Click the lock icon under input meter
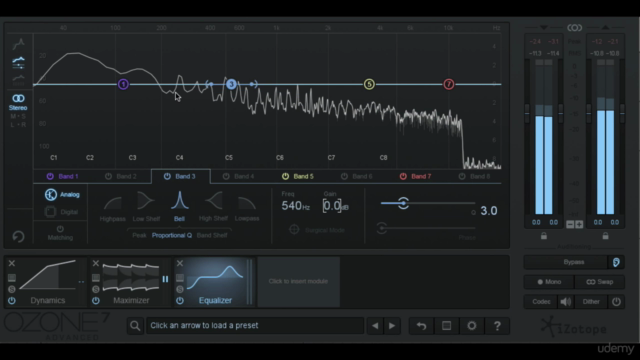The width and height of the screenshot is (640, 360). (544, 236)
